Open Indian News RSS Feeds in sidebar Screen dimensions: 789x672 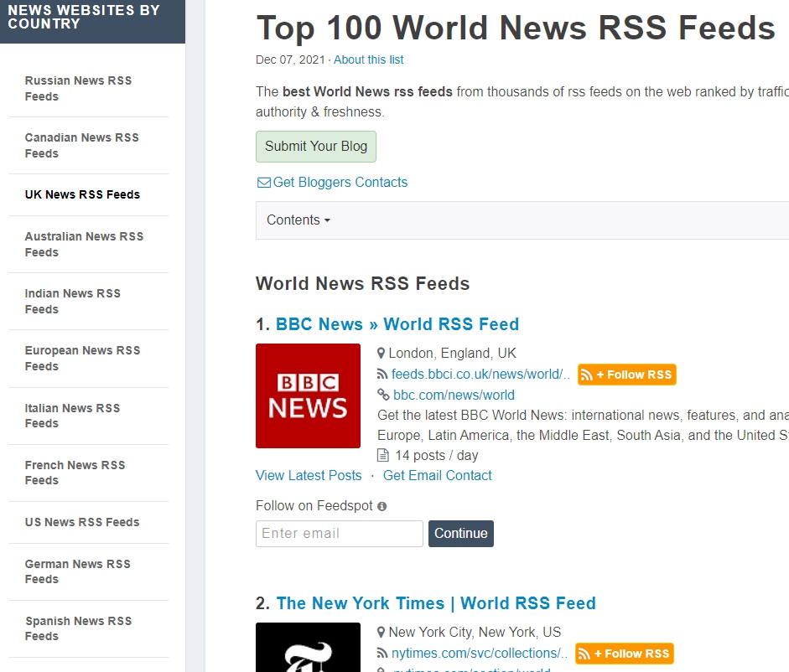[x=73, y=301]
